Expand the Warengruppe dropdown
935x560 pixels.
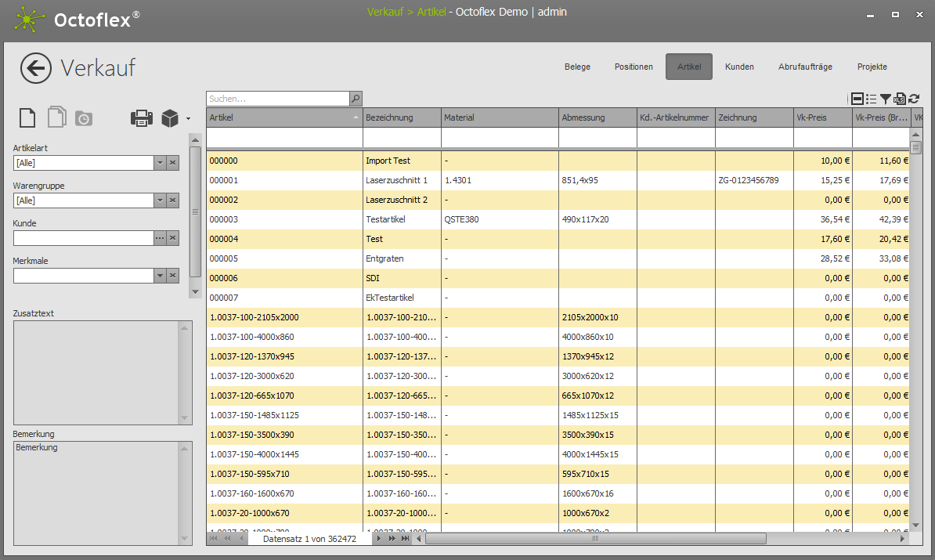coord(160,201)
